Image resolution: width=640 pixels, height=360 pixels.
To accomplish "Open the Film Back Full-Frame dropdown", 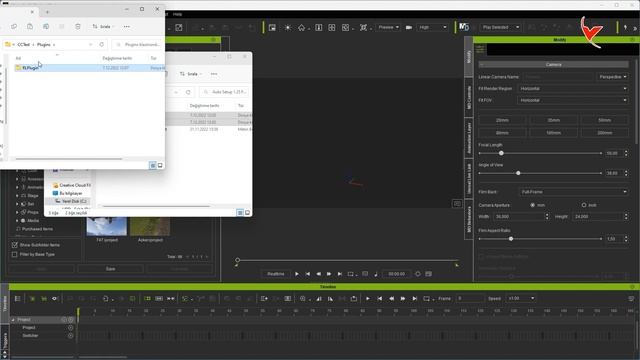I will click(x=573, y=192).
